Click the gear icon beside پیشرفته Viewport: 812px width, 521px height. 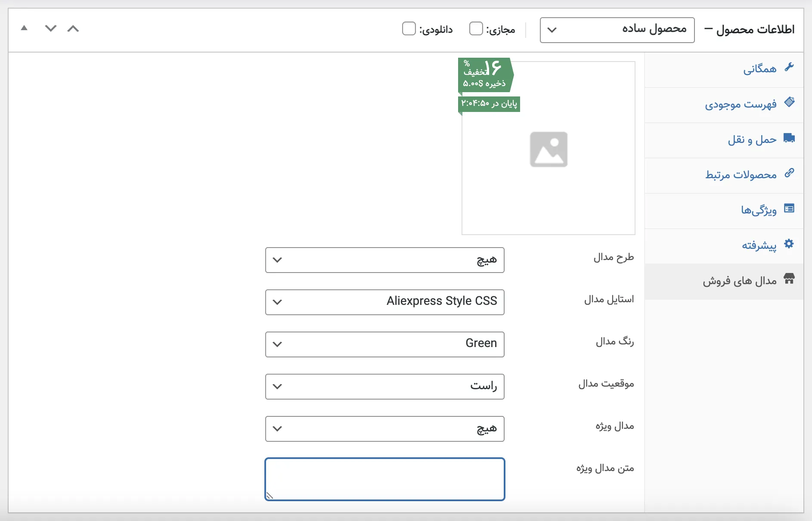coord(789,244)
